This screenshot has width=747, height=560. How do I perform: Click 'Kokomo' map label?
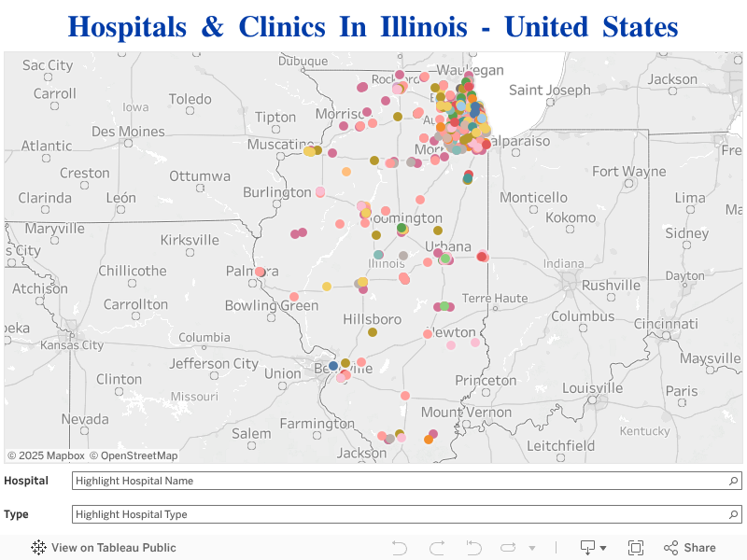tap(571, 217)
